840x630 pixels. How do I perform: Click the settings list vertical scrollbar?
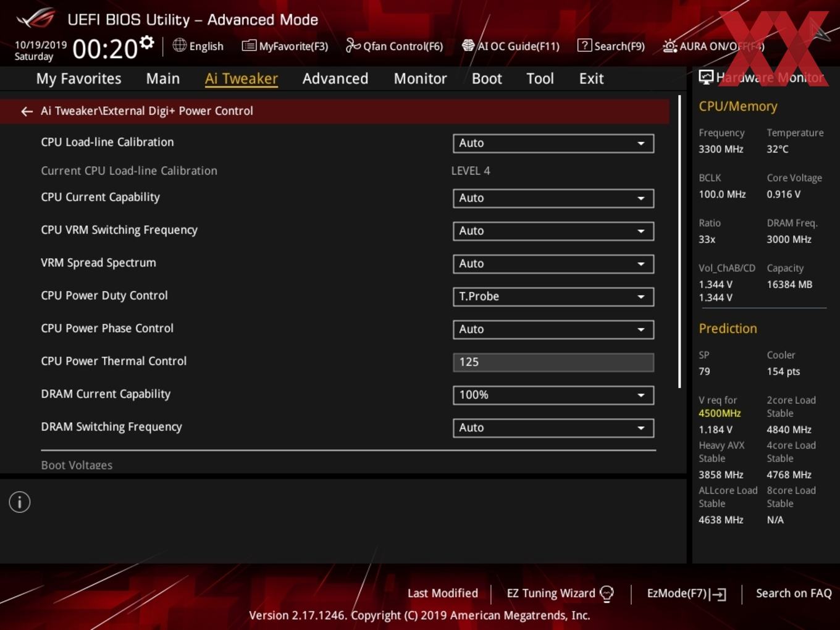coord(679,241)
